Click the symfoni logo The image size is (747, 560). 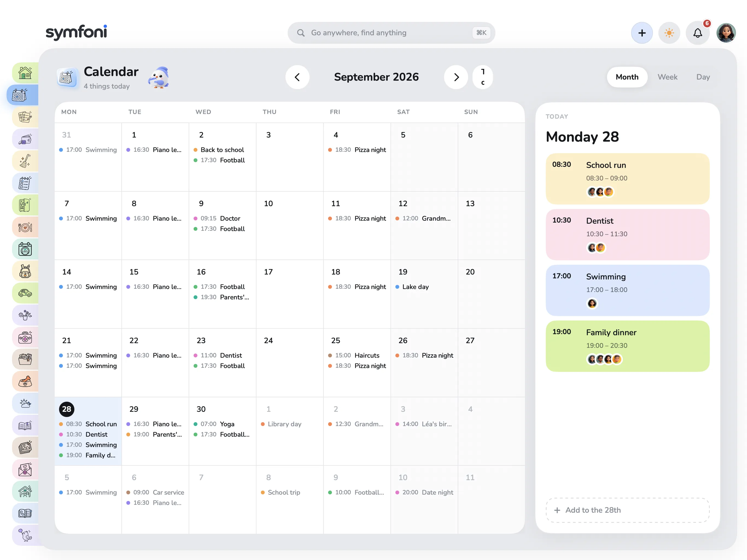click(x=76, y=33)
